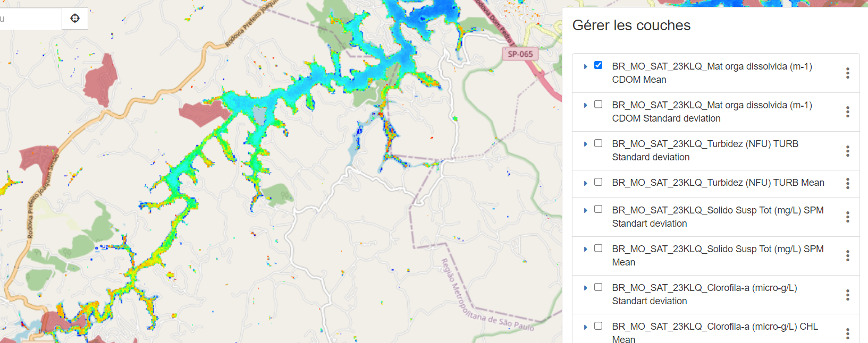868x343 pixels.
Task: Open options menu for SPM Standart deviation layer
Action: click(847, 217)
